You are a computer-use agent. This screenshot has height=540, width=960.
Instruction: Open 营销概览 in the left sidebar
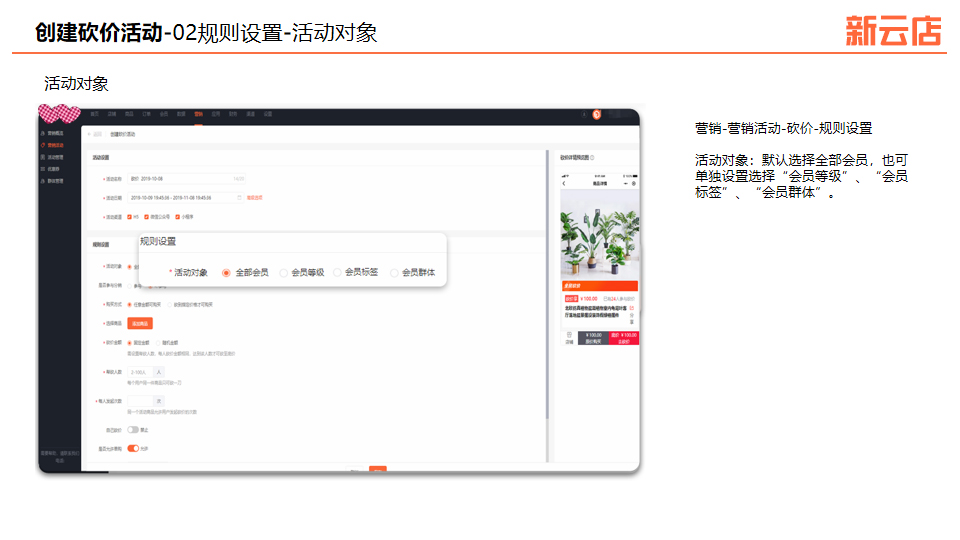[x=53, y=133]
